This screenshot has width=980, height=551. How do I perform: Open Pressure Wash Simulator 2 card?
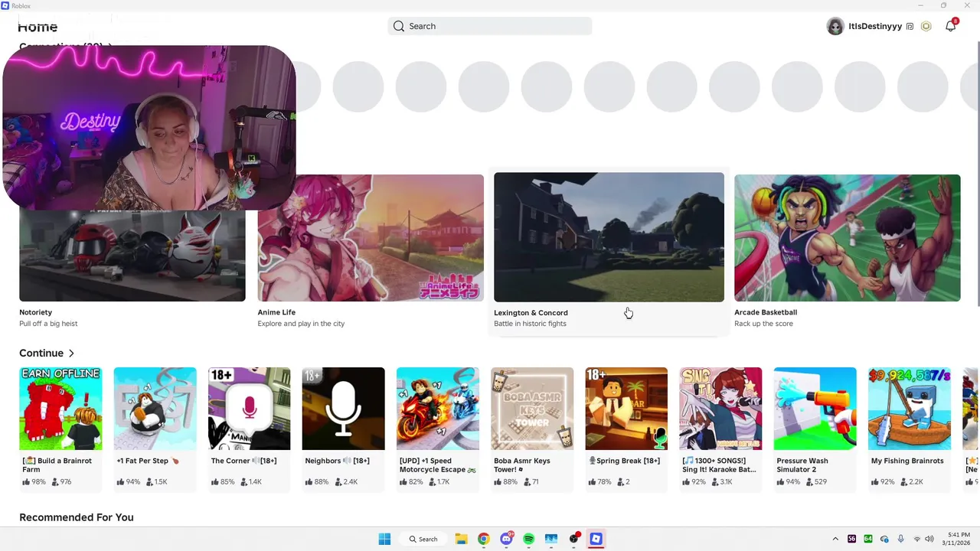click(x=815, y=429)
